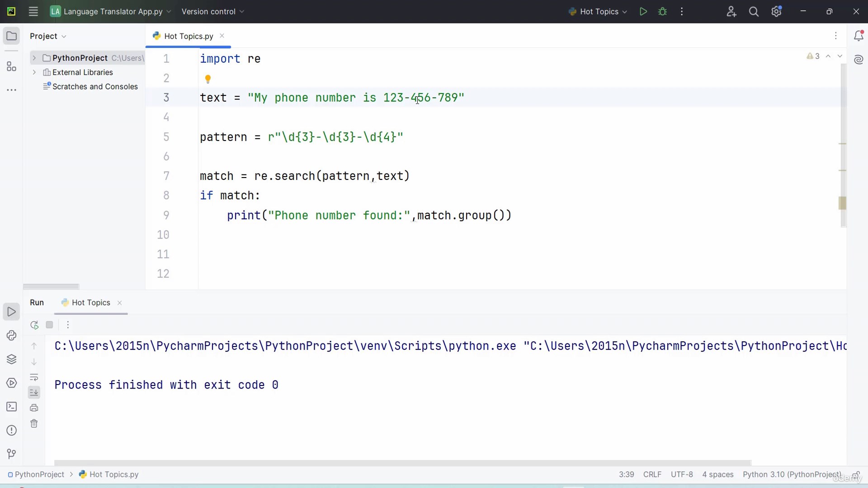The image size is (868, 488).
Task: Click line number 7 in gutter
Action: tap(166, 176)
